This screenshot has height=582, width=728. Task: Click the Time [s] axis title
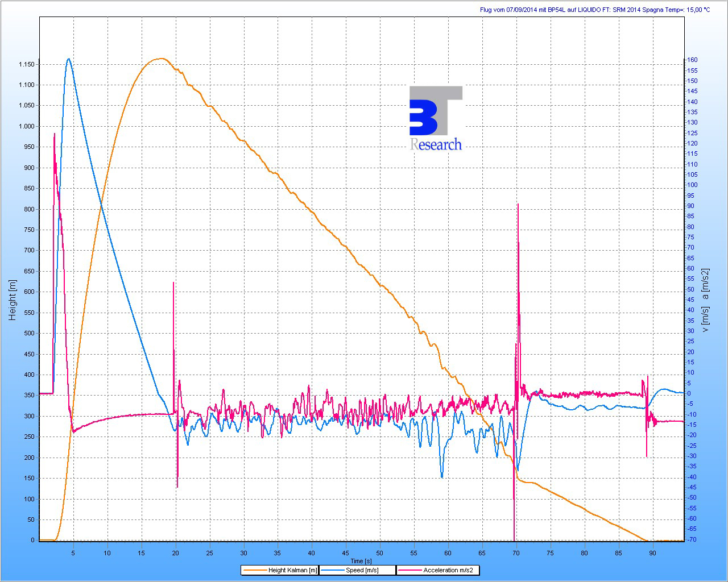(x=361, y=562)
